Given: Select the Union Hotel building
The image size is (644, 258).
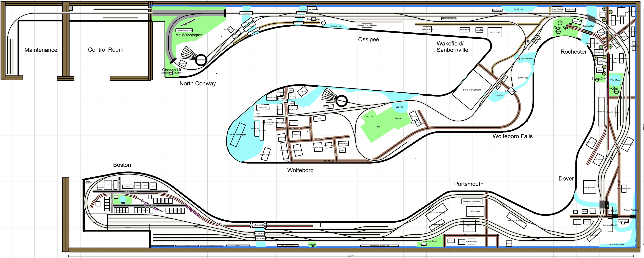Looking at the screenshot, I should click(495, 32).
